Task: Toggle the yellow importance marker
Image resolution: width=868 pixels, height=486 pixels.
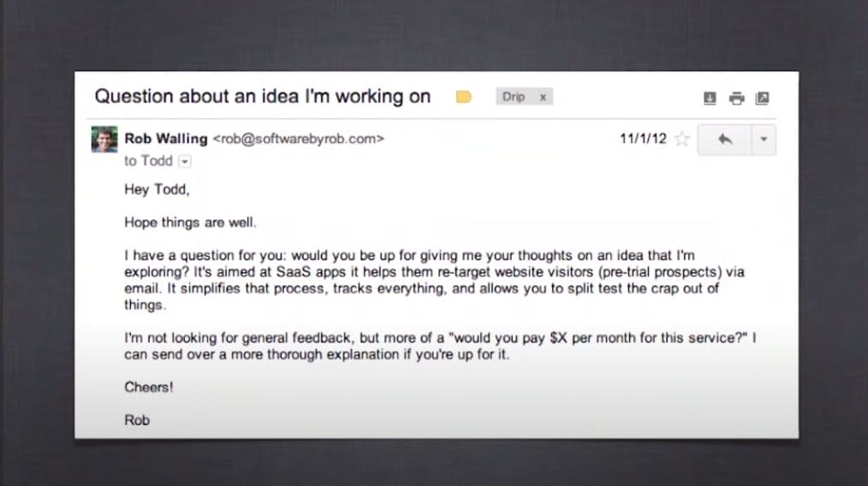Action: 463,97
